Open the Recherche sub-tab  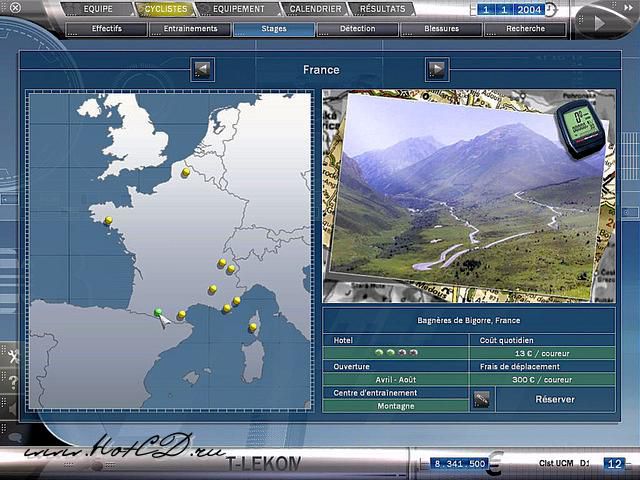(x=525, y=29)
